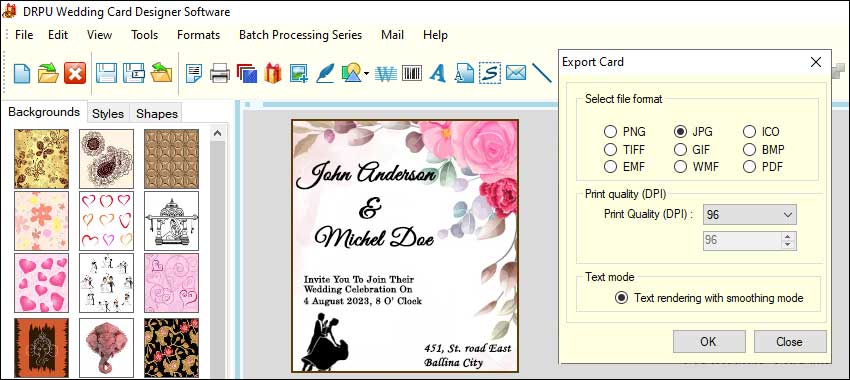The width and height of the screenshot is (850, 380).
Task: Open an existing card with the folder icon
Action: 48,73
